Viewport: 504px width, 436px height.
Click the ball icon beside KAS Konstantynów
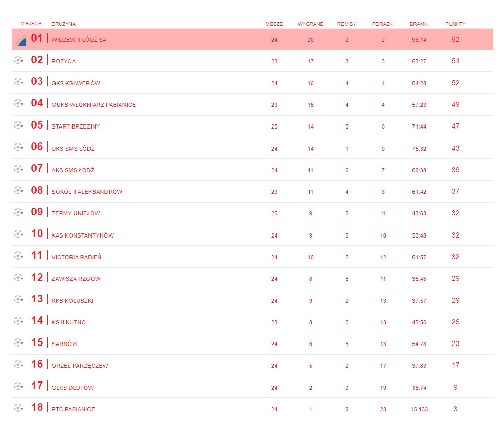pyautogui.click(x=17, y=234)
